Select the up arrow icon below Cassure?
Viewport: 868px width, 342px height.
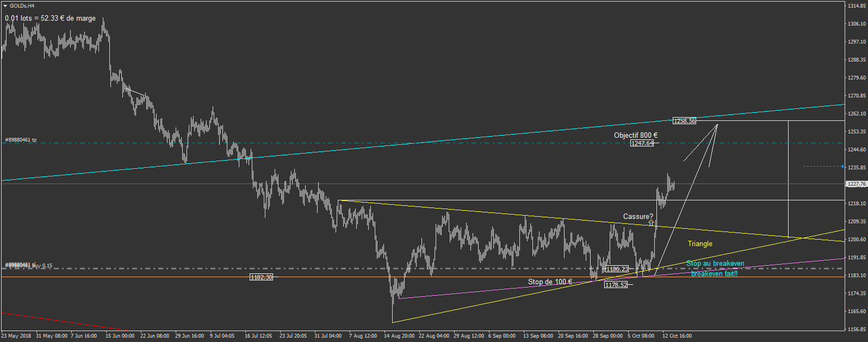[651, 223]
